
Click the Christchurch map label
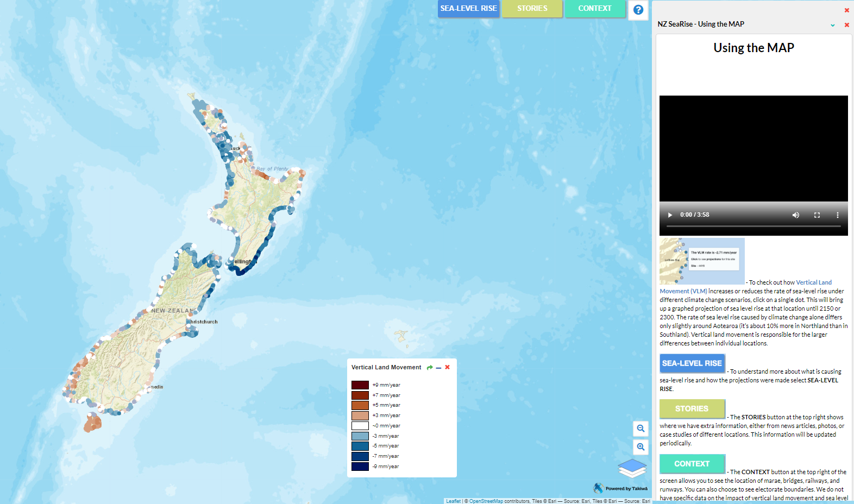204,322
